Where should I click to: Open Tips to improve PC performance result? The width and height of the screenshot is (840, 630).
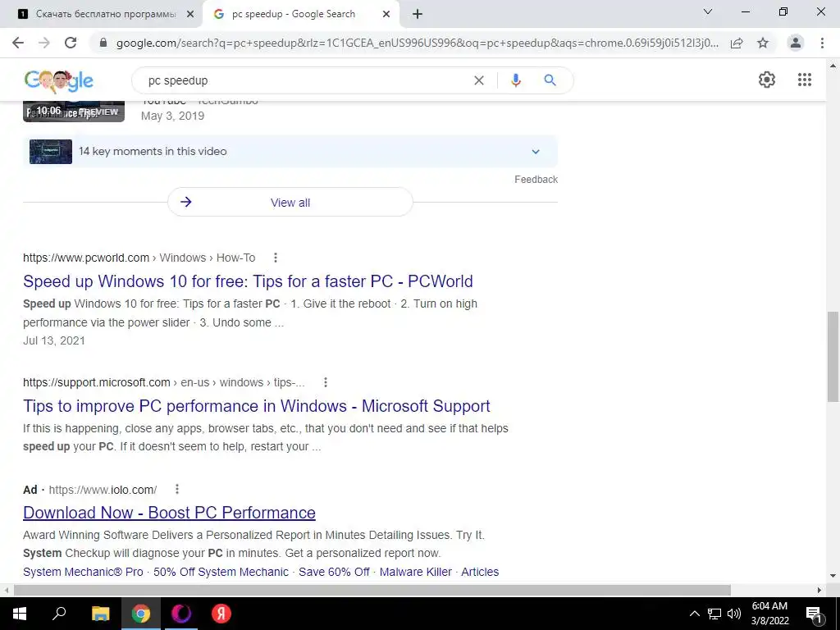tap(257, 406)
